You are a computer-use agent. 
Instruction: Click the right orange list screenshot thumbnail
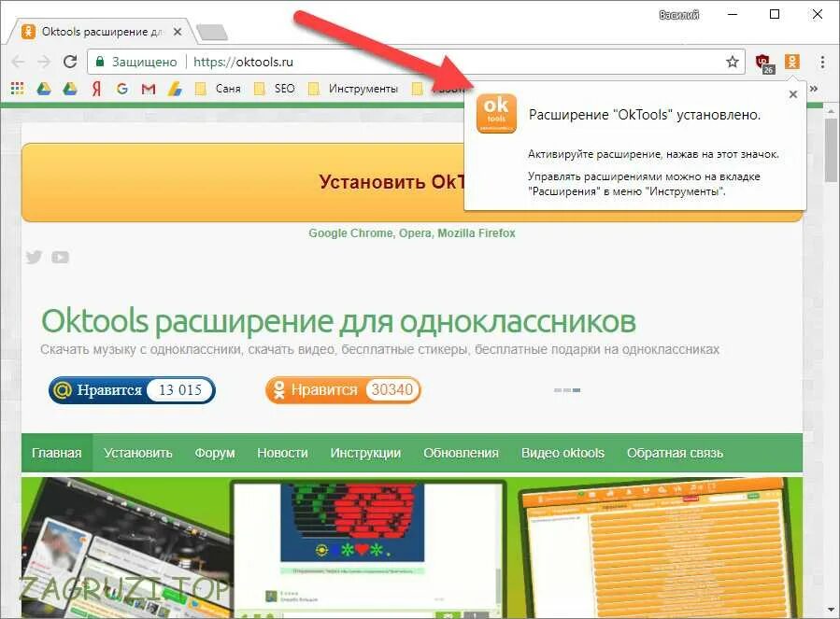click(660, 549)
